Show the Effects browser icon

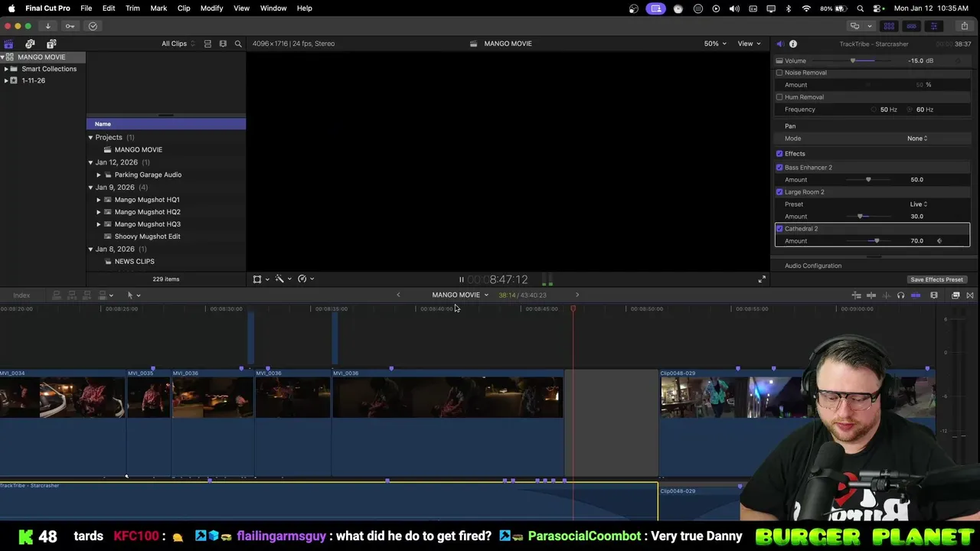point(955,295)
